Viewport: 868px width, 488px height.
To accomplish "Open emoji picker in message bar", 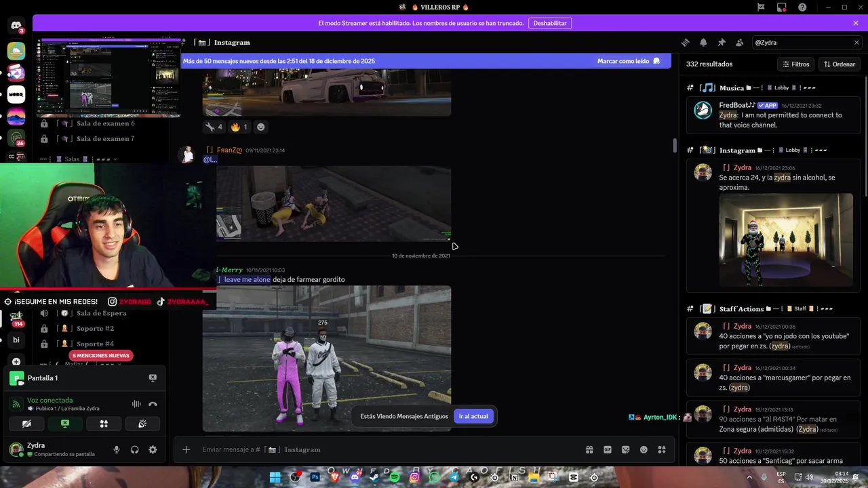I will click(x=644, y=449).
